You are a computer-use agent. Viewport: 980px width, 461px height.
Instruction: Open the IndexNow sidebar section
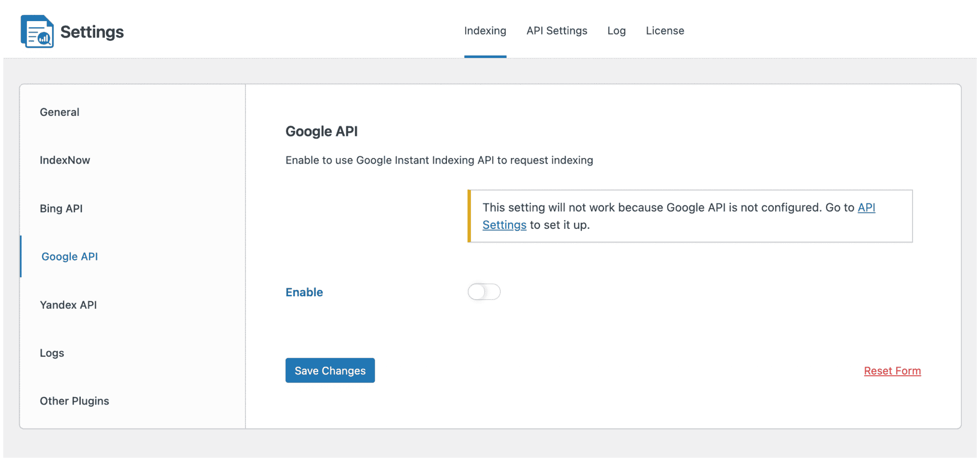(65, 160)
